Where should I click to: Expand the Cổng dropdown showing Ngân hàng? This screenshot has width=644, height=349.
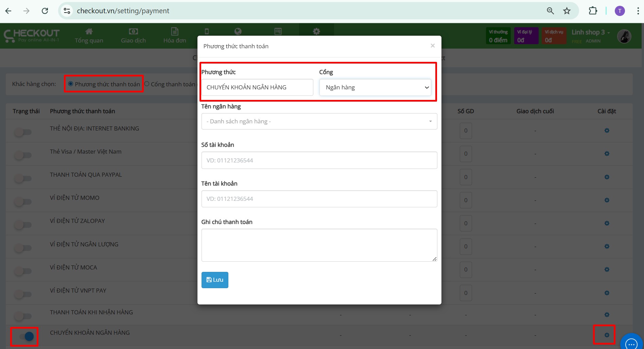pyautogui.click(x=375, y=87)
